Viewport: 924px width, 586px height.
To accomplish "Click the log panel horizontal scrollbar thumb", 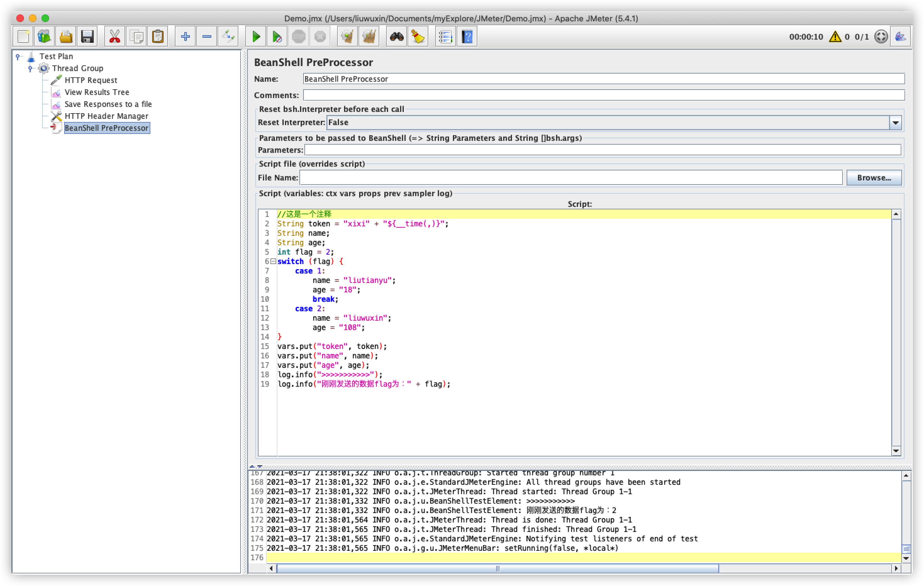I will (497, 568).
